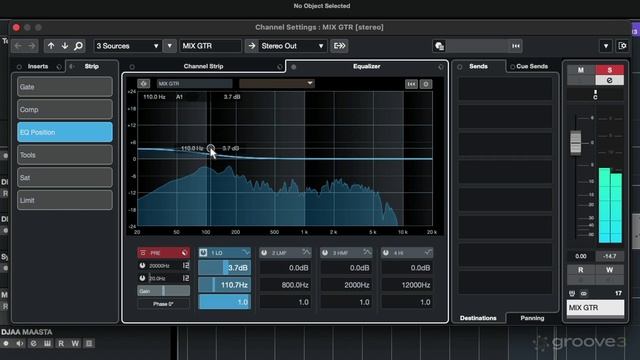Viewport: 640px width, 360px height.
Task: Expand arrow next to 3 Sources
Action: (170, 46)
